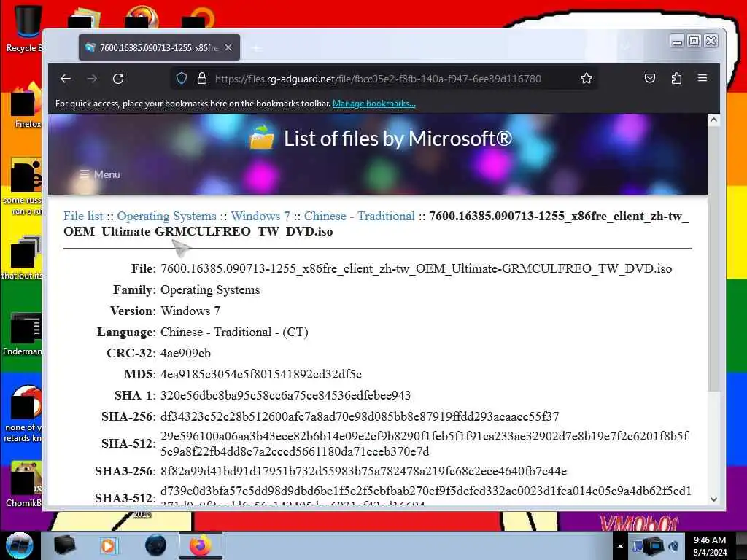Go back to the previous page
The height and width of the screenshot is (560, 747).
[x=66, y=79]
